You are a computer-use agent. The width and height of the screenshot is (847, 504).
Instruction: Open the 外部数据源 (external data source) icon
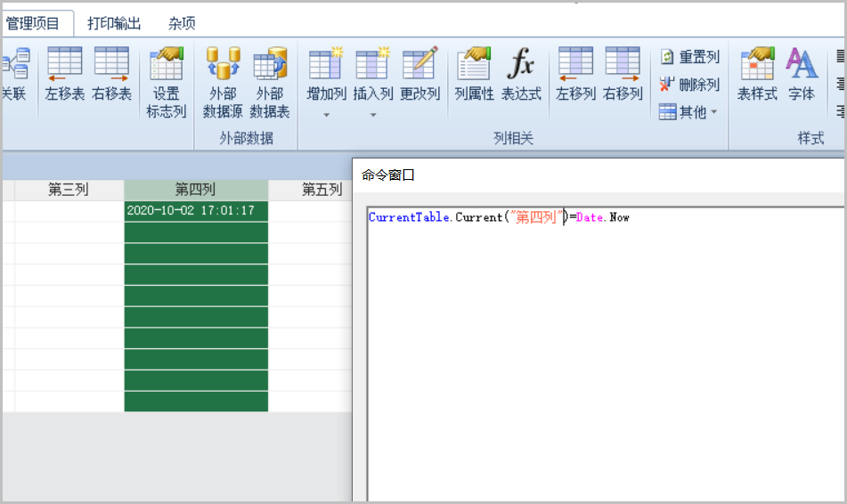[x=223, y=82]
